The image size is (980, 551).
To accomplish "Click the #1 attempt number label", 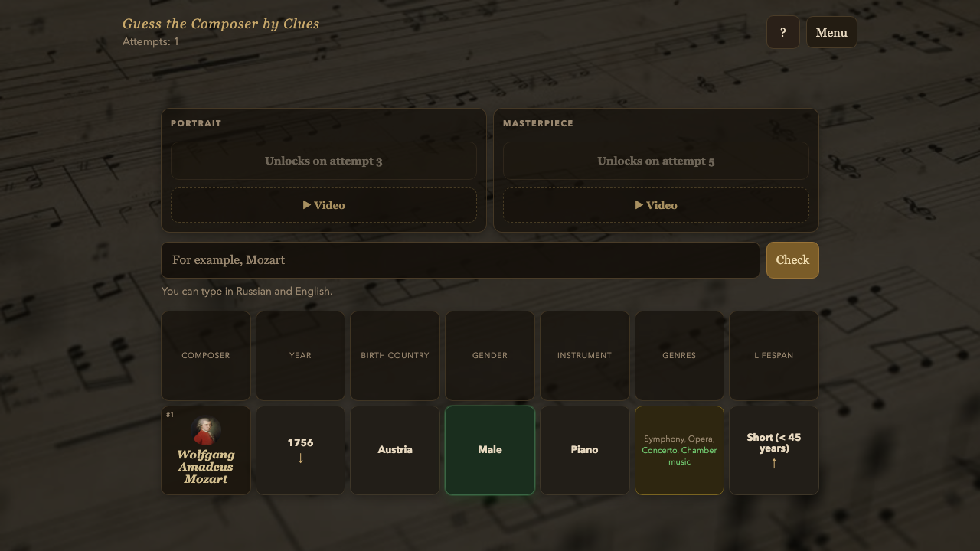I will coord(170,415).
